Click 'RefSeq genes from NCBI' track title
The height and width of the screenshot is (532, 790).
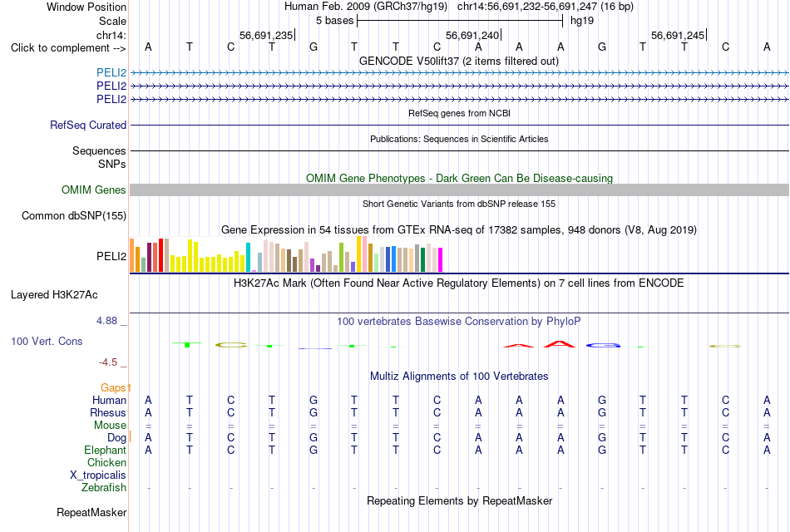pyautogui.click(x=459, y=113)
